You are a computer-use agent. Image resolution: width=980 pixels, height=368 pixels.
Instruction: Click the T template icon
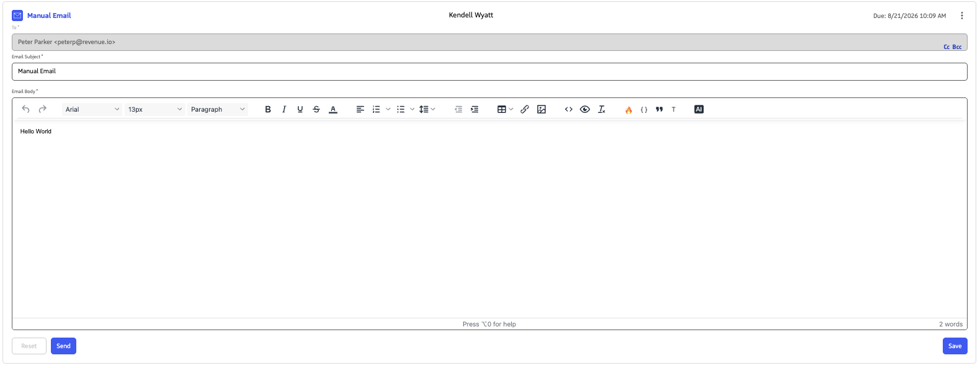674,109
